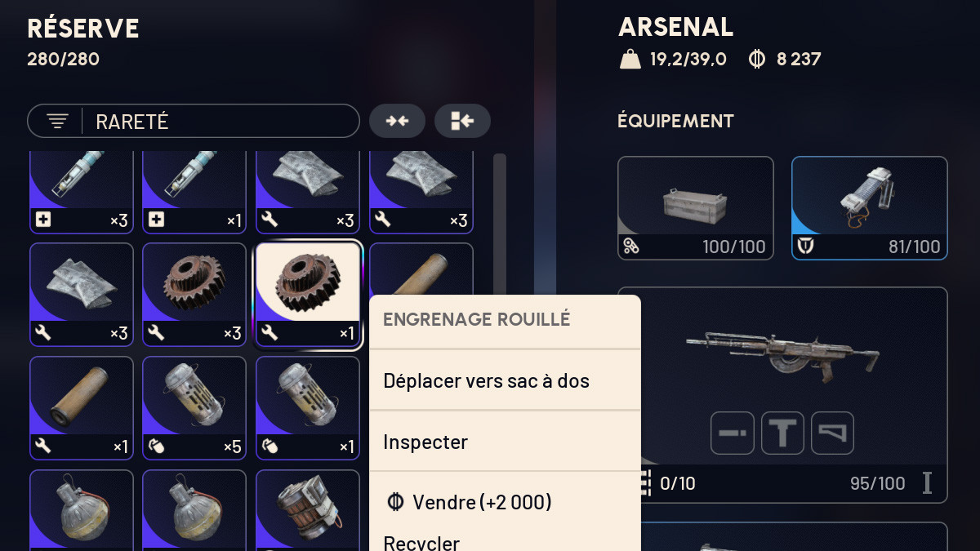
Task: Click the filter lines icon beside RARETÉ
Action: tap(57, 122)
